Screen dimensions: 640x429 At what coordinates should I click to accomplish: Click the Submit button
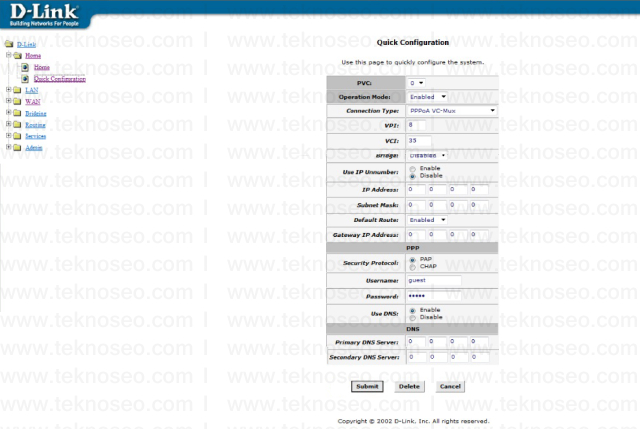tap(367, 386)
